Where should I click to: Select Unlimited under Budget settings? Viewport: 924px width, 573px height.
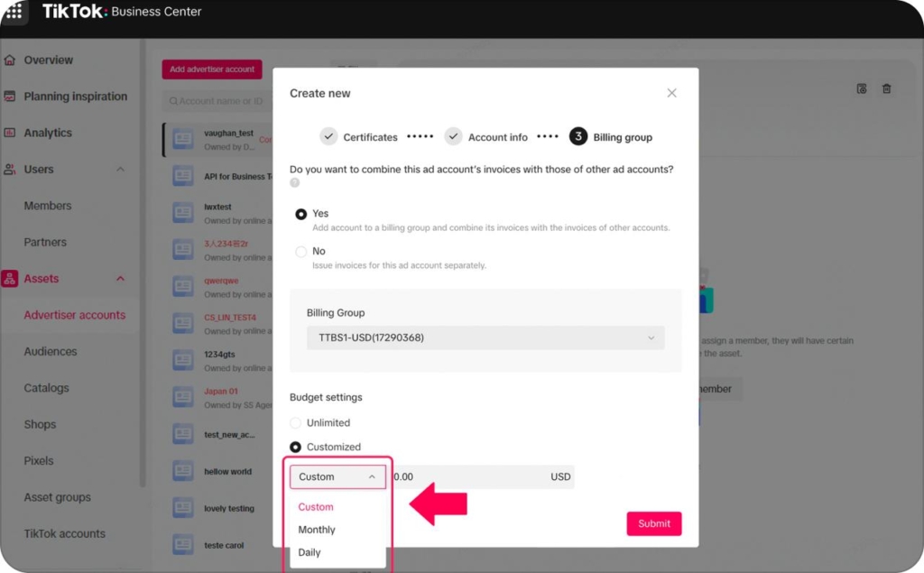(x=296, y=422)
